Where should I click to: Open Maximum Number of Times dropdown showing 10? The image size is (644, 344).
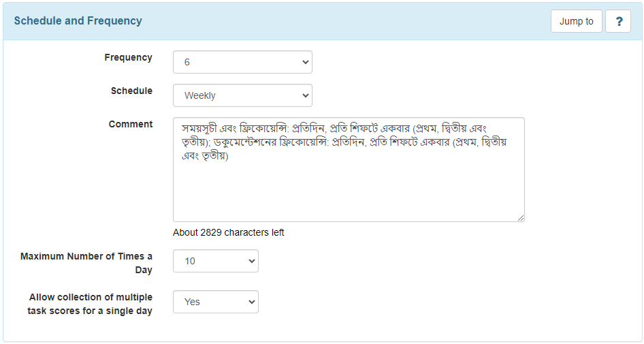pos(216,261)
